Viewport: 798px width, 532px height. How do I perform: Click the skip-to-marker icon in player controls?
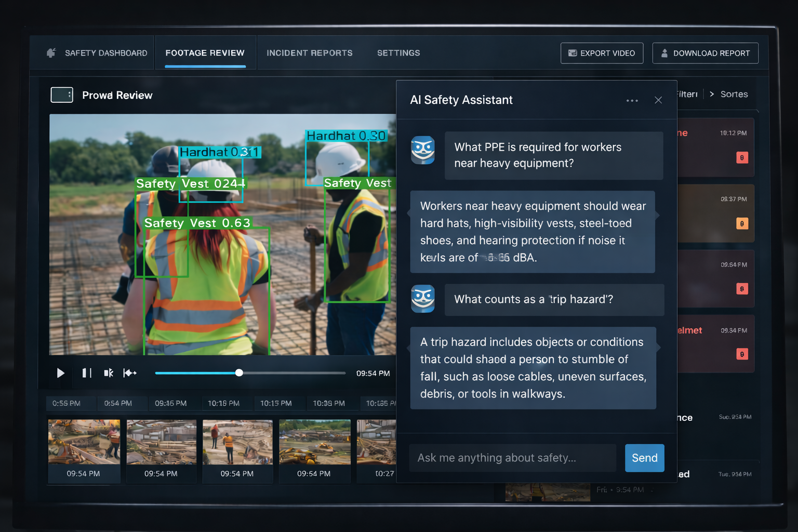tap(130, 373)
